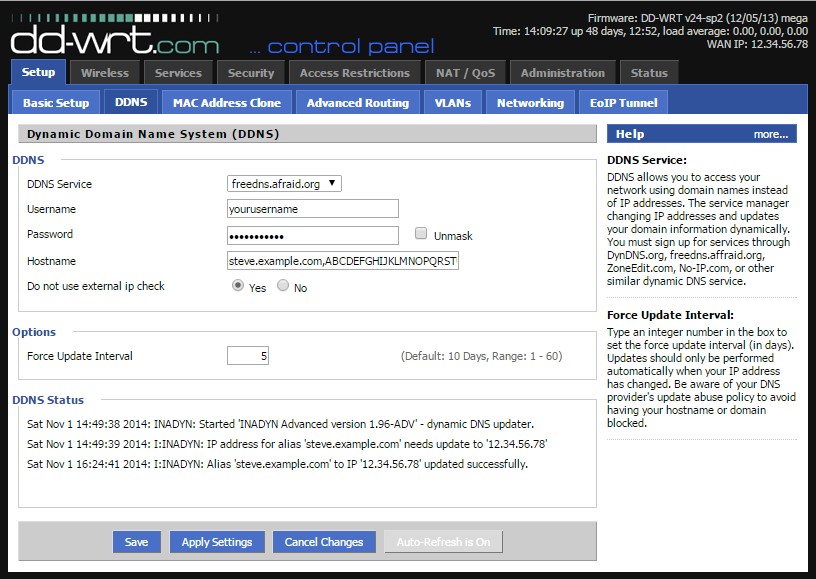This screenshot has height=579, width=816.
Task: Select the DDNS subtab
Action: click(x=131, y=102)
